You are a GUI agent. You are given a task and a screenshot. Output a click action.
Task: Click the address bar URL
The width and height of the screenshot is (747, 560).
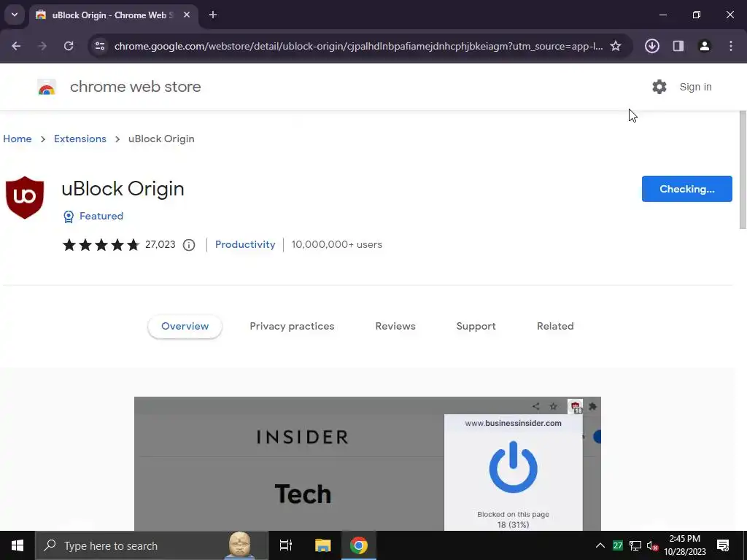click(x=358, y=46)
